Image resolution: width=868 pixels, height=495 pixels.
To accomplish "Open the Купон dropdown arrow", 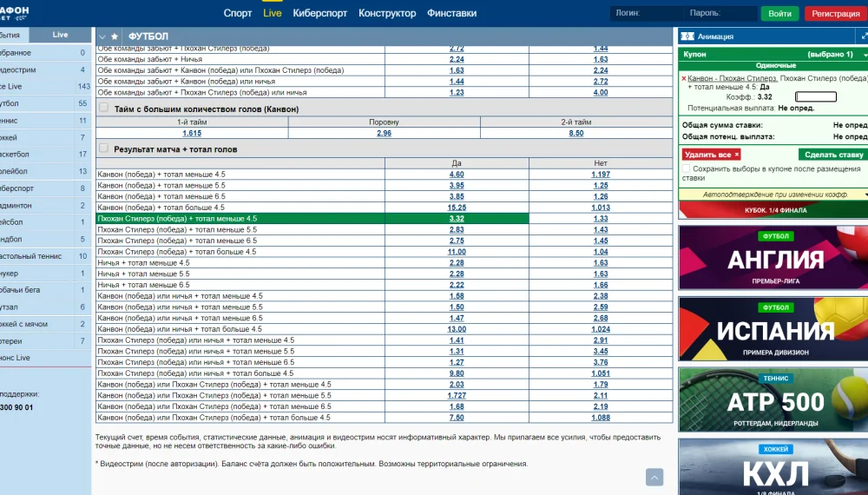I will [x=864, y=54].
